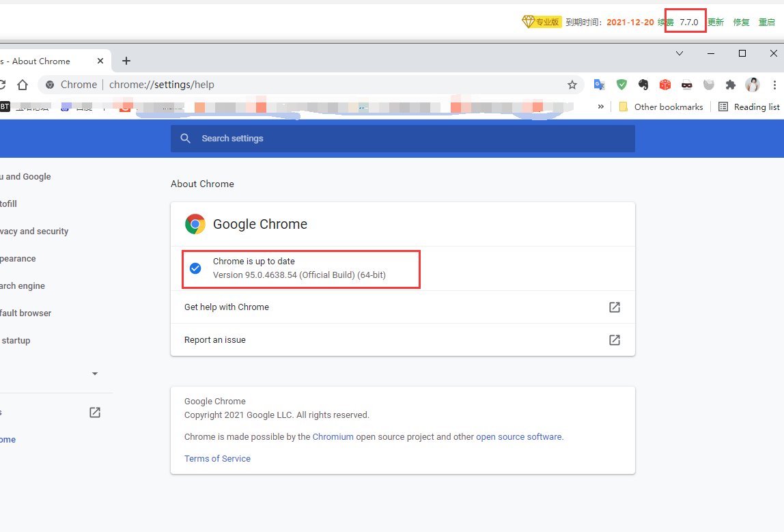Open the AdGuard shield extension
The width and height of the screenshot is (784, 532).
tap(621, 85)
